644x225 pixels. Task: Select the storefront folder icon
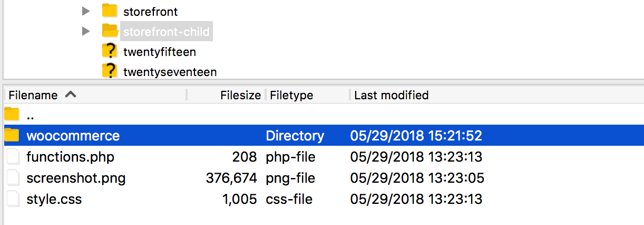(x=109, y=11)
